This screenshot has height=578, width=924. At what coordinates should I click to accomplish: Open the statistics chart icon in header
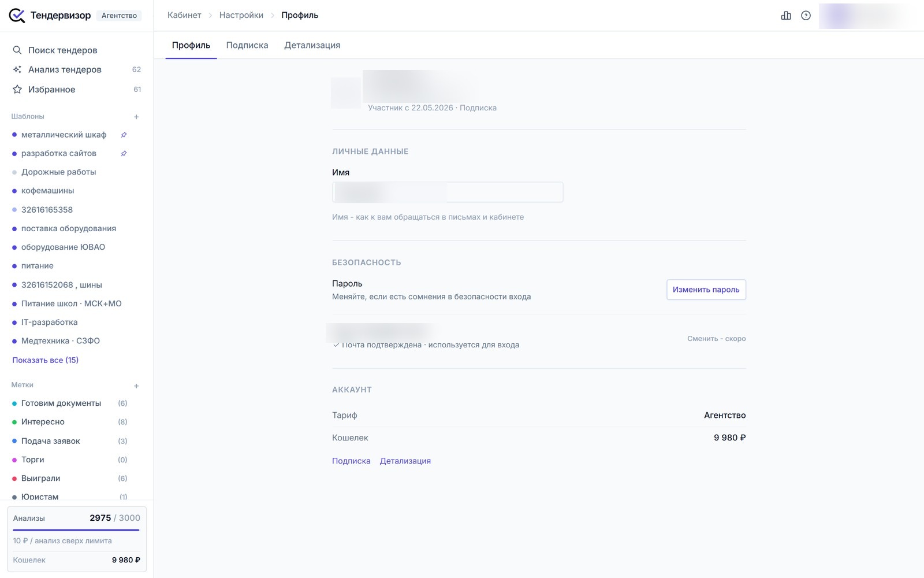[786, 16]
